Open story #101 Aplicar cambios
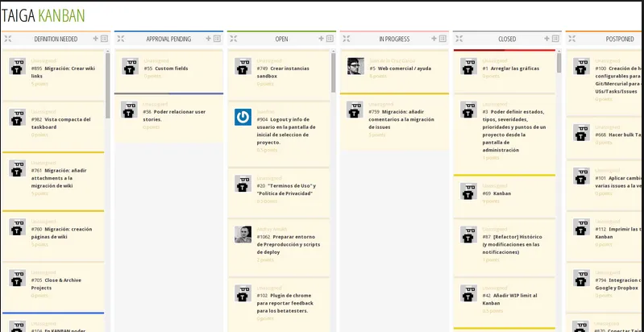 [x=618, y=182]
